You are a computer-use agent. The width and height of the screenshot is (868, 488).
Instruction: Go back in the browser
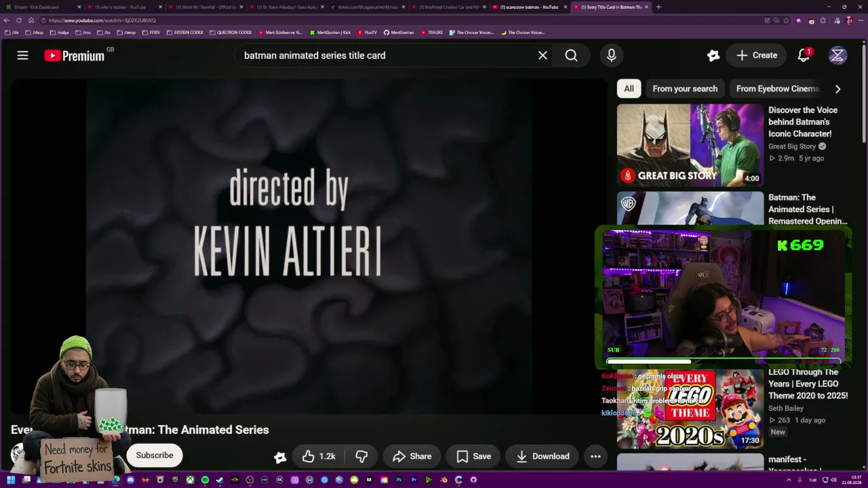coord(7,20)
